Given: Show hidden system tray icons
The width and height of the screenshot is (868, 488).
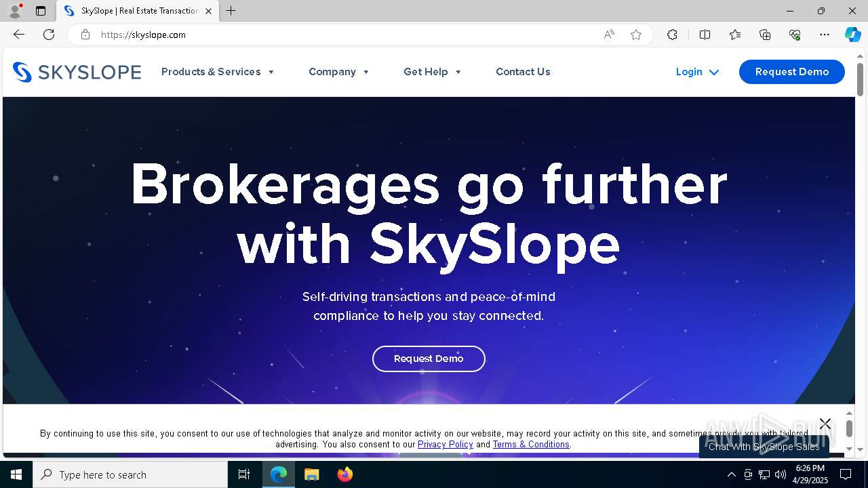Looking at the screenshot, I should [731, 474].
